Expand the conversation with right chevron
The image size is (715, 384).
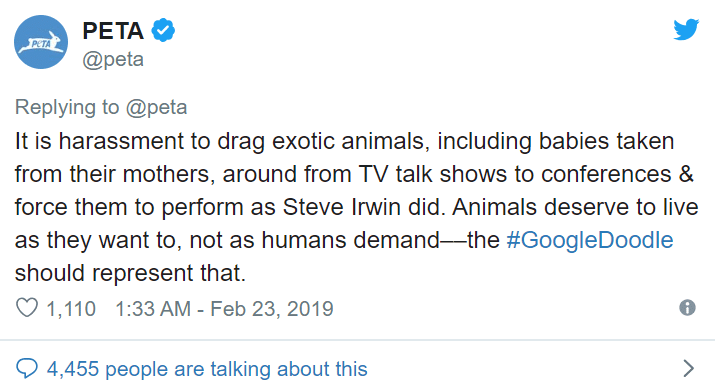coord(689,368)
